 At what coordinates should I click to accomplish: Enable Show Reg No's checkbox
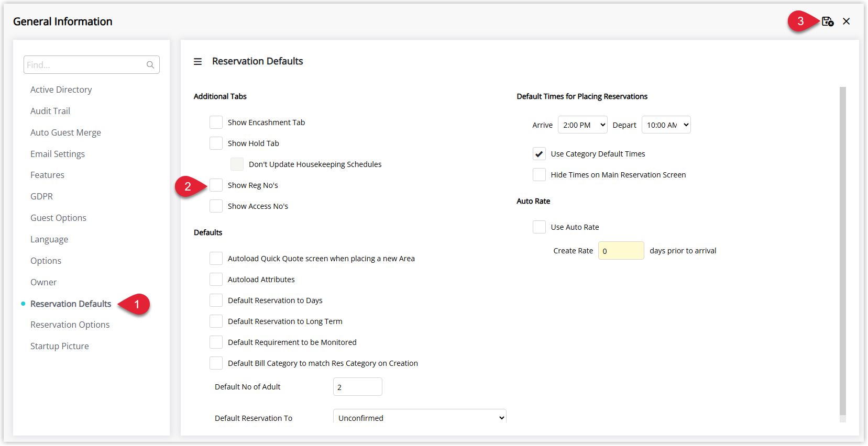click(216, 185)
